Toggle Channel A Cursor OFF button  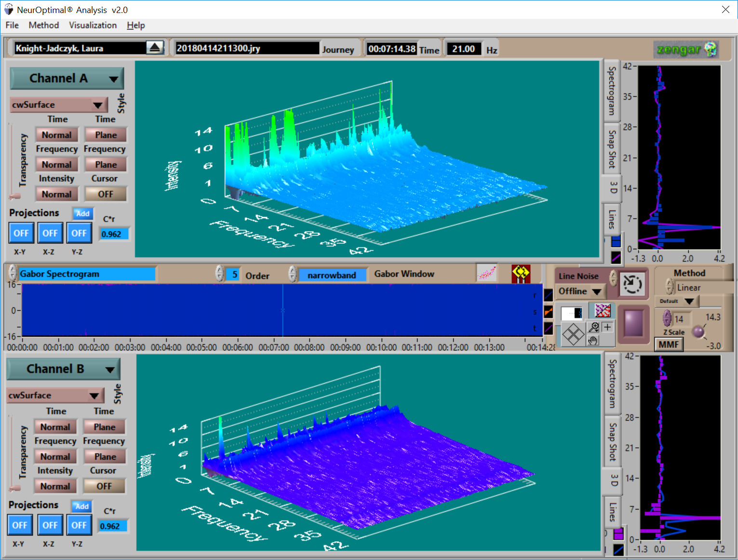click(106, 194)
